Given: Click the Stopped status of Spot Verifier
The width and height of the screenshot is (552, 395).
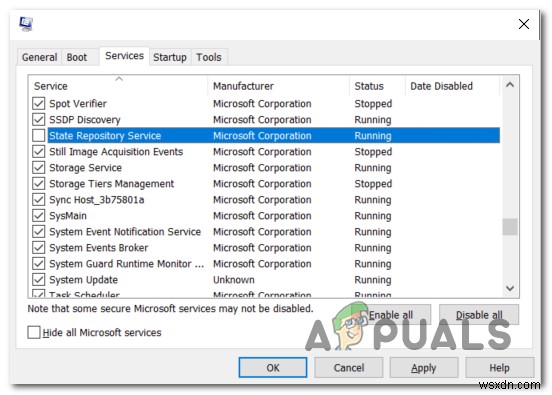Looking at the screenshot, I should coord(373,104).
